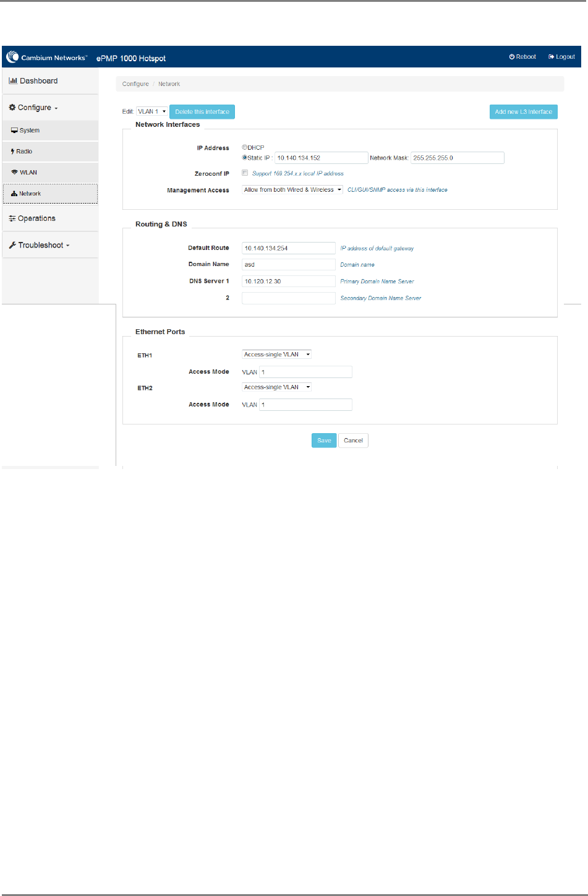The image size is (588, 896).
Task: Click the Logout arrow icon
Action: 551,57
